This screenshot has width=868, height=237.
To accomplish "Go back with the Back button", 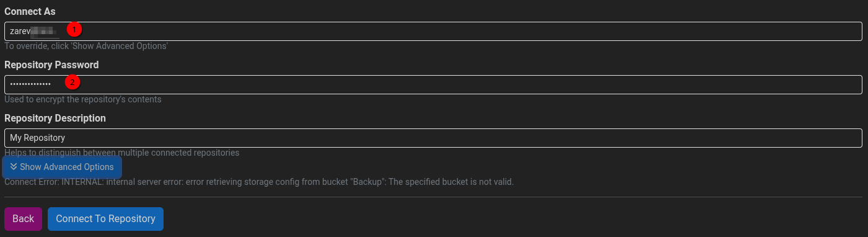I will [24, 219].
